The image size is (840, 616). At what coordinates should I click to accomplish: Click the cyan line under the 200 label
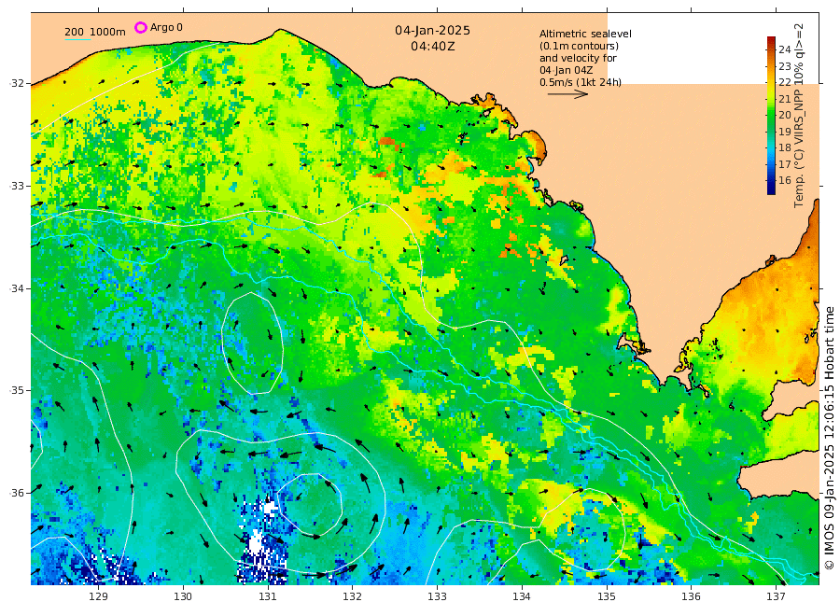(x=77, y=39)
